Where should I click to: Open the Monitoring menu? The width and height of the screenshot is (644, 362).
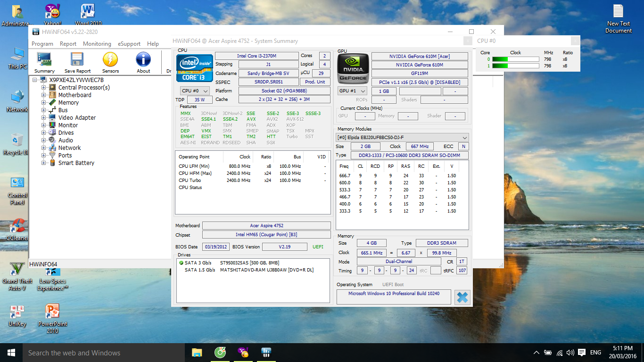[x=97, y=44]
